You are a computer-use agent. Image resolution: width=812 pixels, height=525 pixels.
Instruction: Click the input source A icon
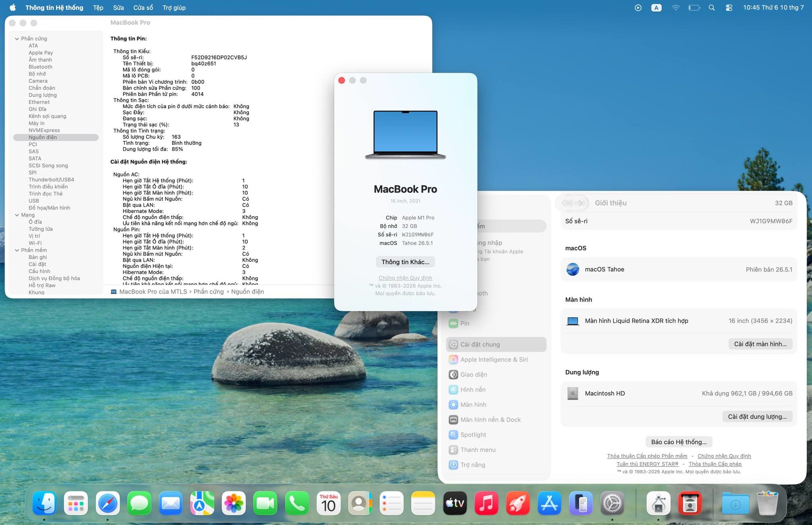pos(656,8)
